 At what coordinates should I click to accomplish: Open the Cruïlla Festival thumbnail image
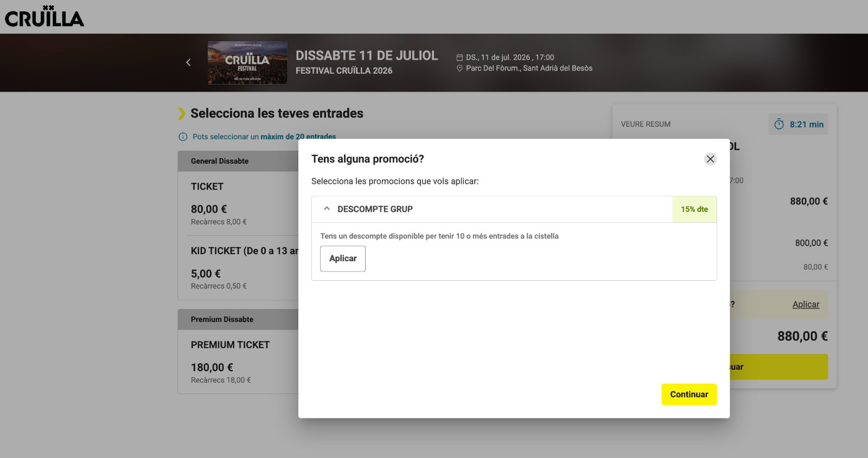tap(247, 63)
